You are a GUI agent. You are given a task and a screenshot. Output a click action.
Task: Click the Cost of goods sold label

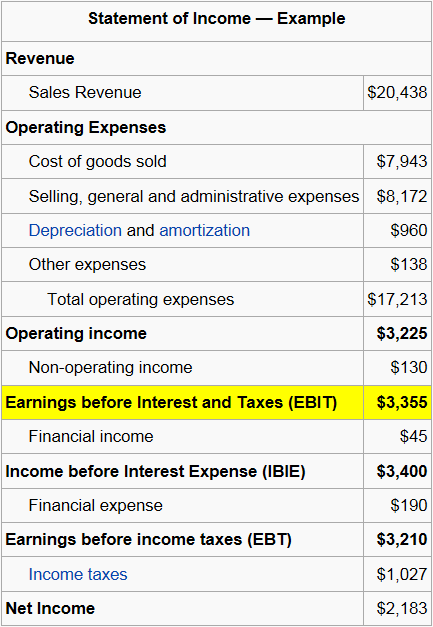tap(97, 162)
